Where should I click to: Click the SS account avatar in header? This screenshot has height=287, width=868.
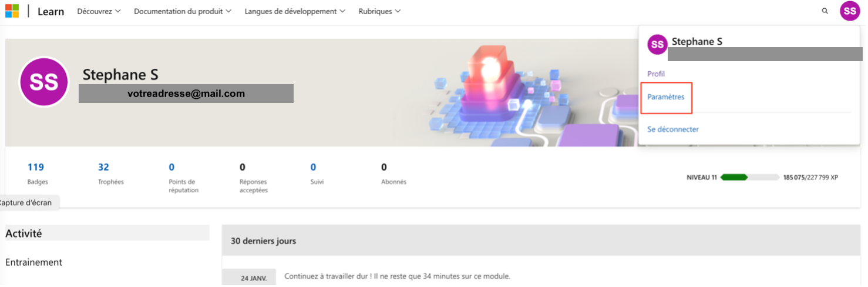tap(849, 11)
